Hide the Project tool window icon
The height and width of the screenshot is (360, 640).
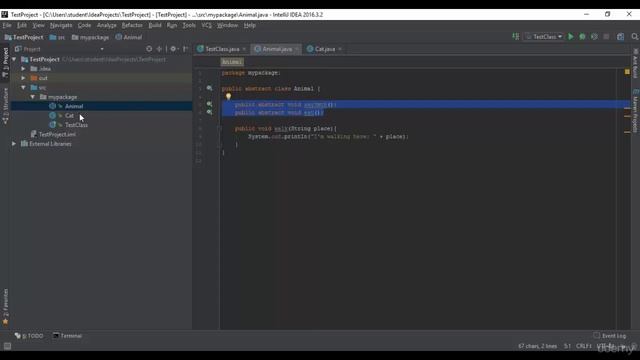tap(185, 49)
